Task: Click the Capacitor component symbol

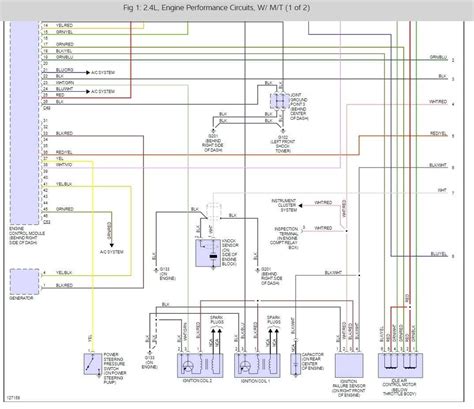Action: 295,365
